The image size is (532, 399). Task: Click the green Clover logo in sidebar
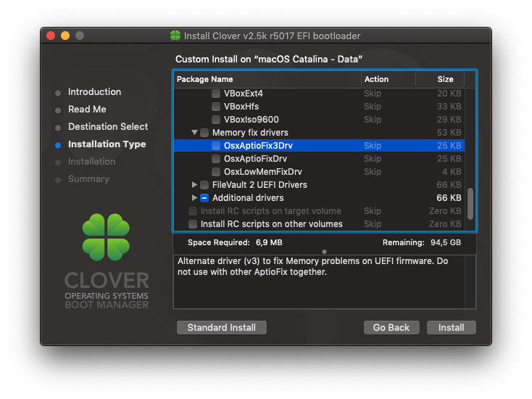tap(106, 237)
